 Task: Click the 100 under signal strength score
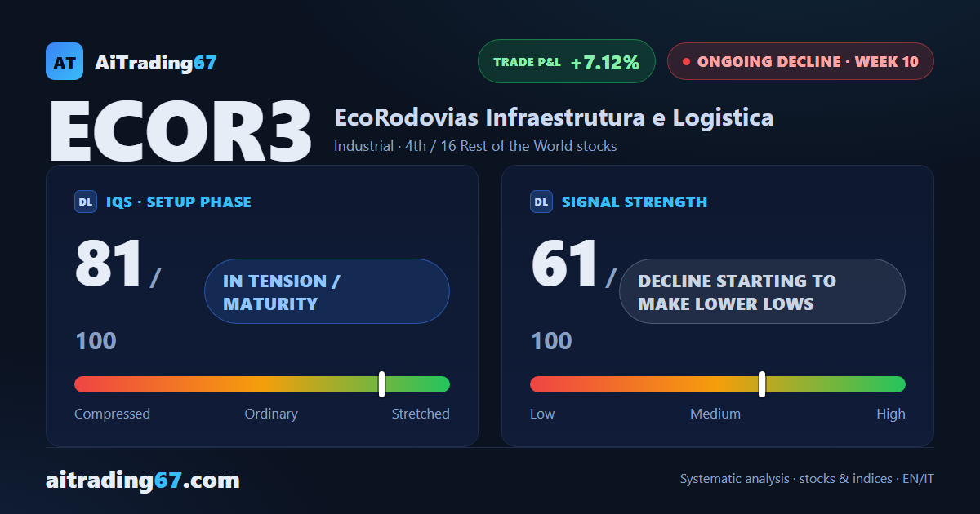(x=551, y=341)
